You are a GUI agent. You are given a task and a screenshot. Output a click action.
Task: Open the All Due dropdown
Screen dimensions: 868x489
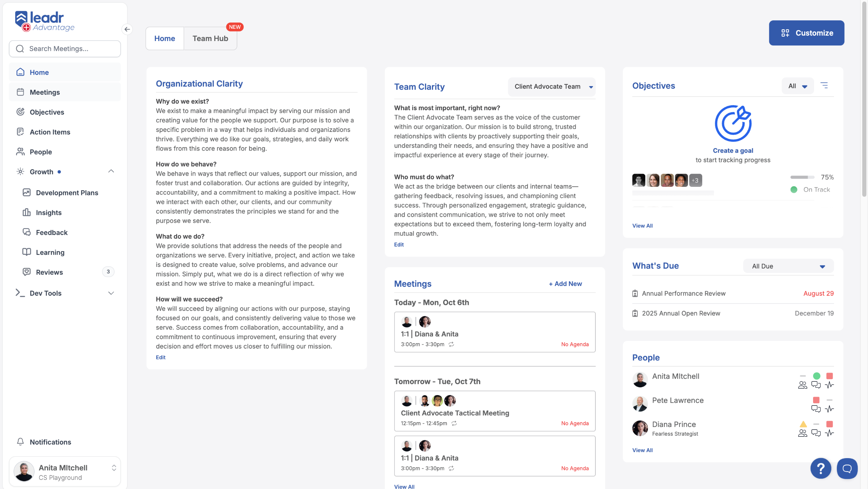(788, 266)
